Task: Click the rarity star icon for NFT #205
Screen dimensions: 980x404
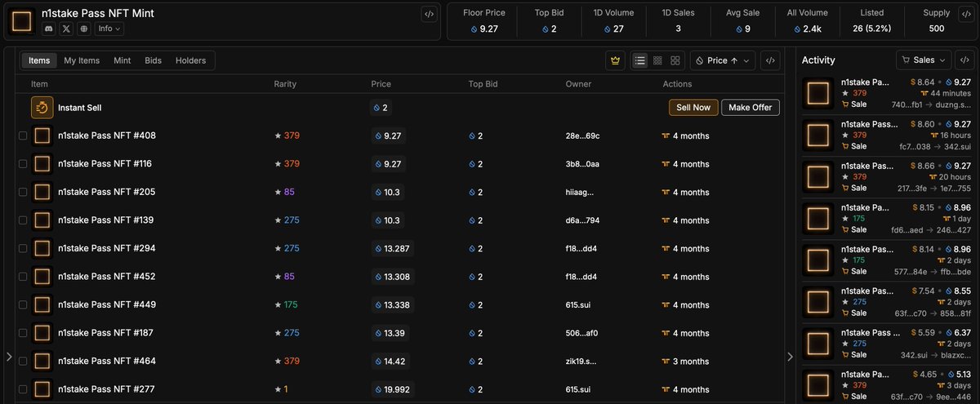Action: 278,192
